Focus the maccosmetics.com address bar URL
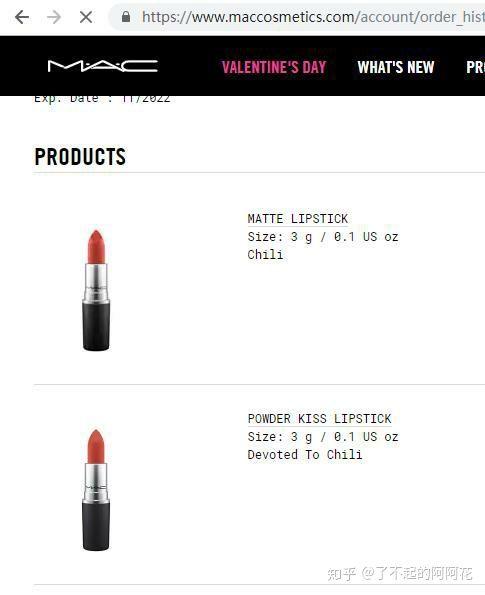Viewport: 485px width, 595px height. pyautogui.click(x=313, y=17)
